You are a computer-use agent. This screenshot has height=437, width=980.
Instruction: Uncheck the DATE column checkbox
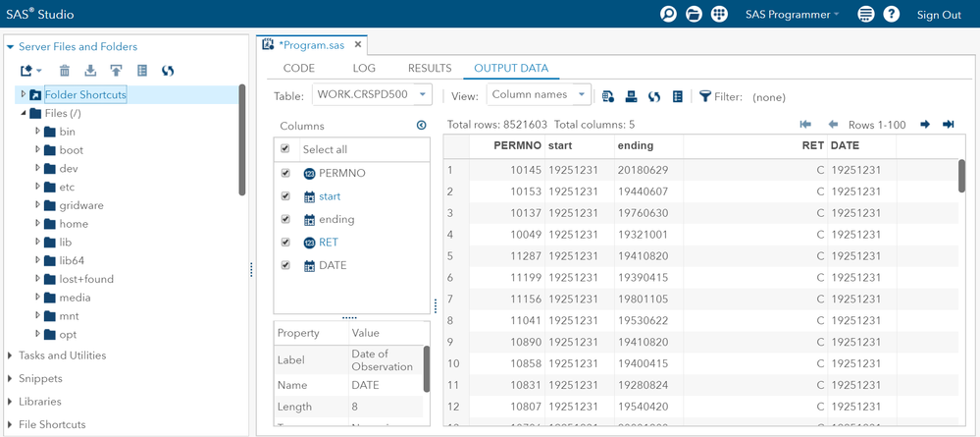[285, 265]
